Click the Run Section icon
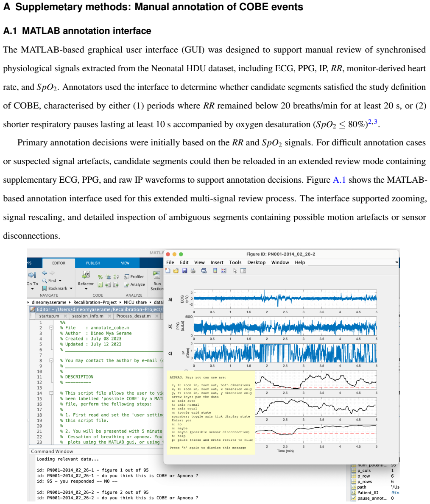This screenshot has width=430, height=504. coord(156,275)
